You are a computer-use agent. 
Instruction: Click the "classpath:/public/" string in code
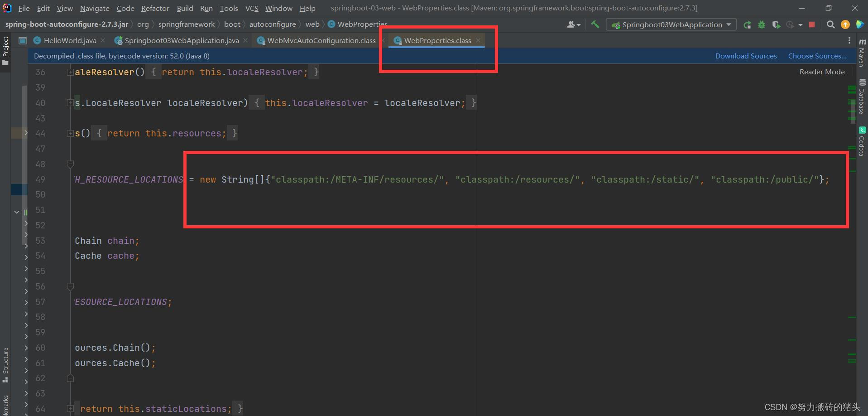(765, 179)
